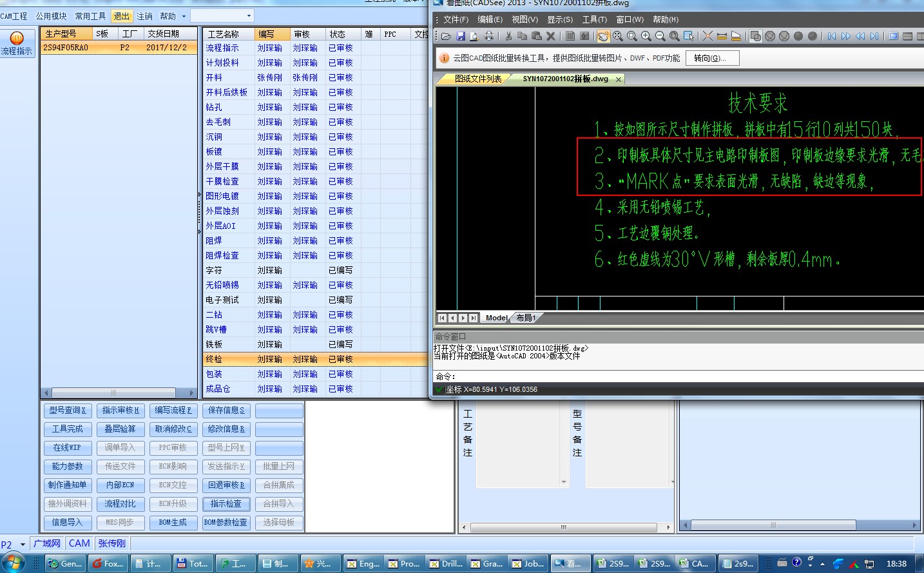
Task: Switch to the 布局1 layout tab
Action: (x=526, y=318)
